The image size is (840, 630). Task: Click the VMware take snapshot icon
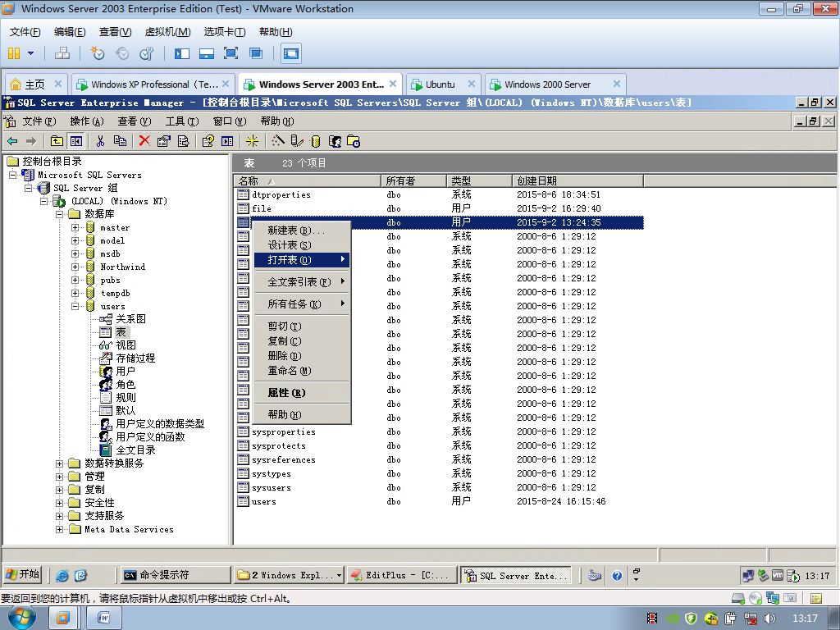98,53
